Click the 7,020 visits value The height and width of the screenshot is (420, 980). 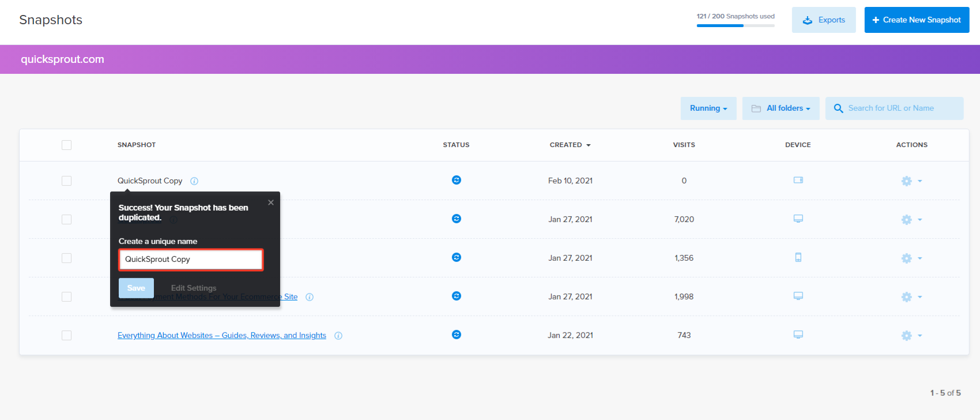[684, 219]
